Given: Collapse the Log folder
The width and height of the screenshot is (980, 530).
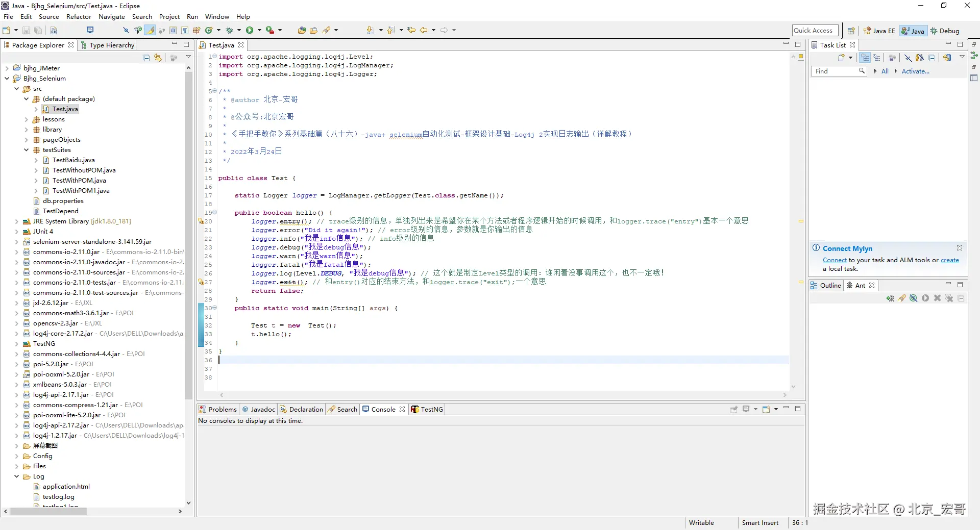Looking at the screenshot, I should pyautogui.click(x=16, y=476).
